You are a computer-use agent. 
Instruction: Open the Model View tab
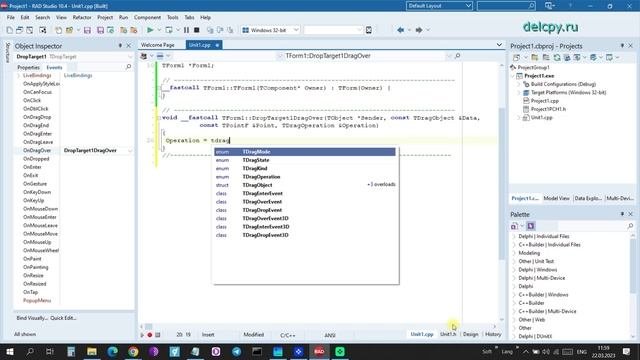(556, 198)
